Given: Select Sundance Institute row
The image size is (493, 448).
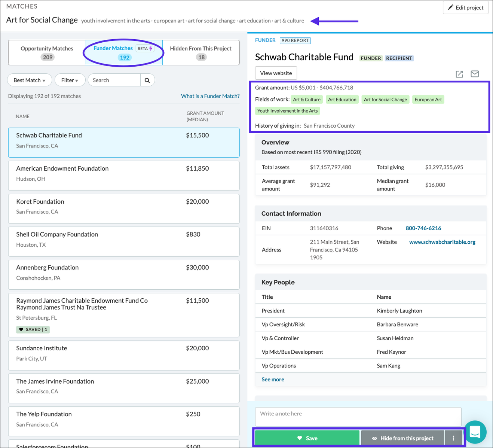Looking at the screenshot, I should 124,355.
